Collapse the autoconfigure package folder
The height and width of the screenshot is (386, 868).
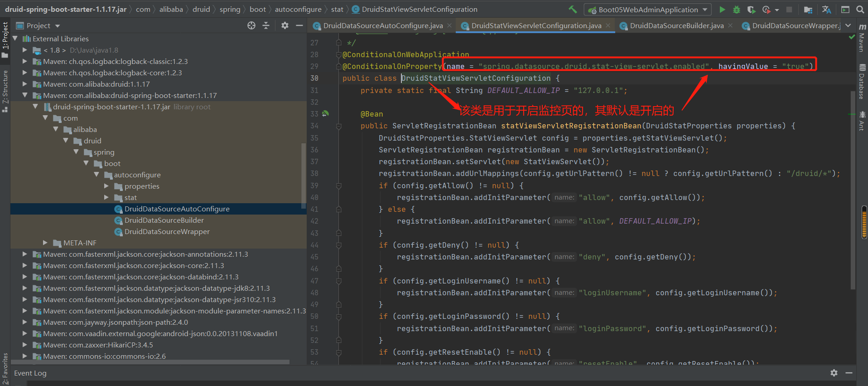(96, 175)
